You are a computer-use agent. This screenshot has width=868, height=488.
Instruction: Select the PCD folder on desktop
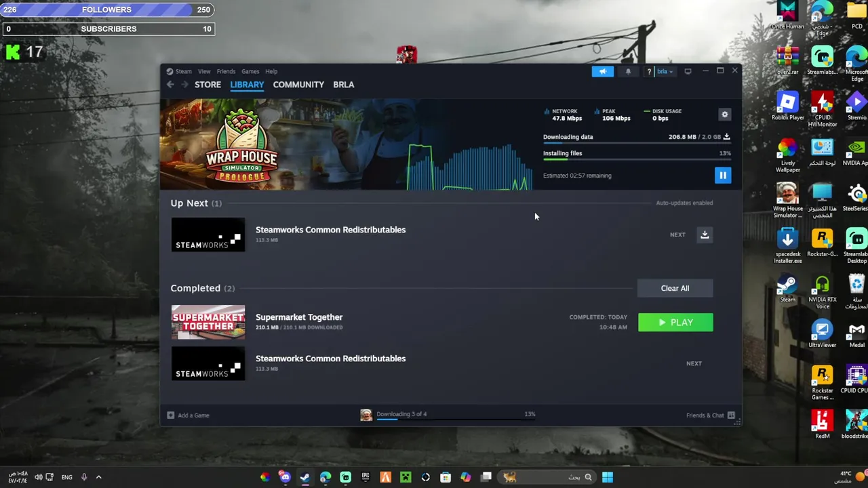(856, 16)
